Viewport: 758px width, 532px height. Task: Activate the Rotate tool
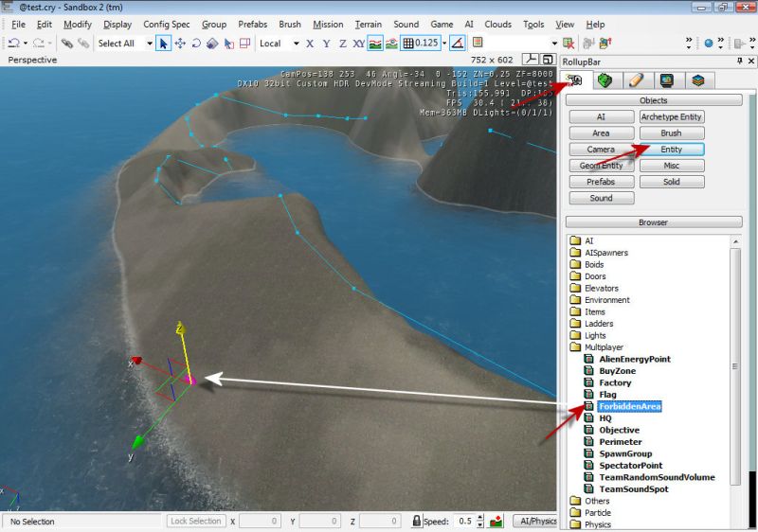tap(196, 43)
